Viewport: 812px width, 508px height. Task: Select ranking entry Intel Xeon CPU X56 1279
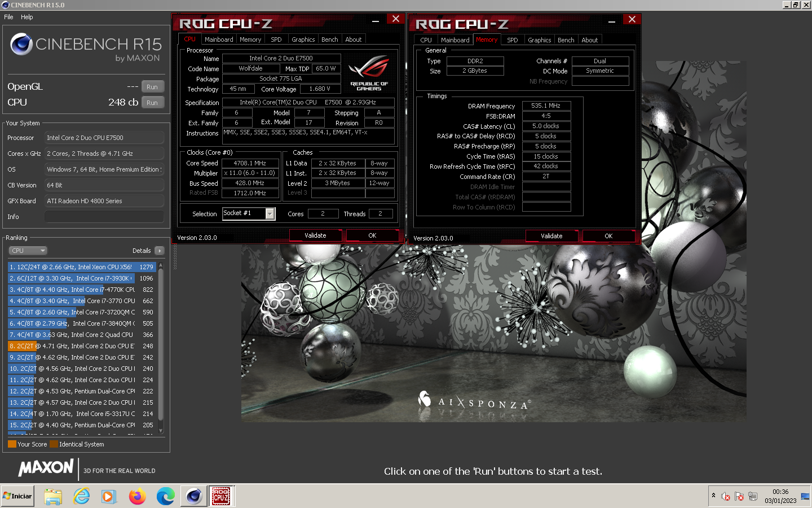[82, 267]
